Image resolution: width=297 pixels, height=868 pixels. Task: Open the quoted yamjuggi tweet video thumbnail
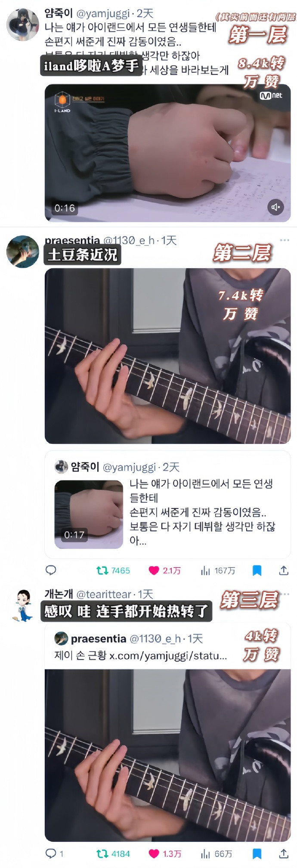(89, 514)
